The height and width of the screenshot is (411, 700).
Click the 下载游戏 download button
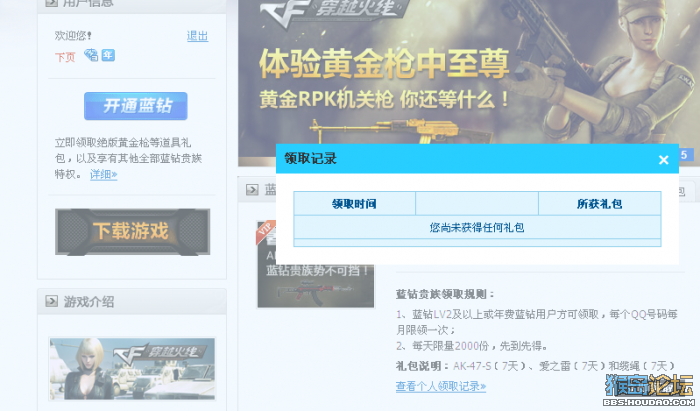click(x=133, y=232)
